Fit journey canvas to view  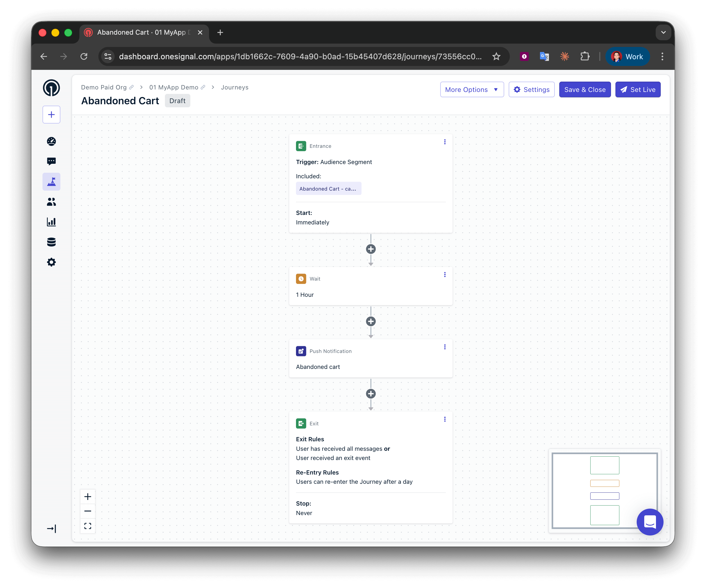88,526
